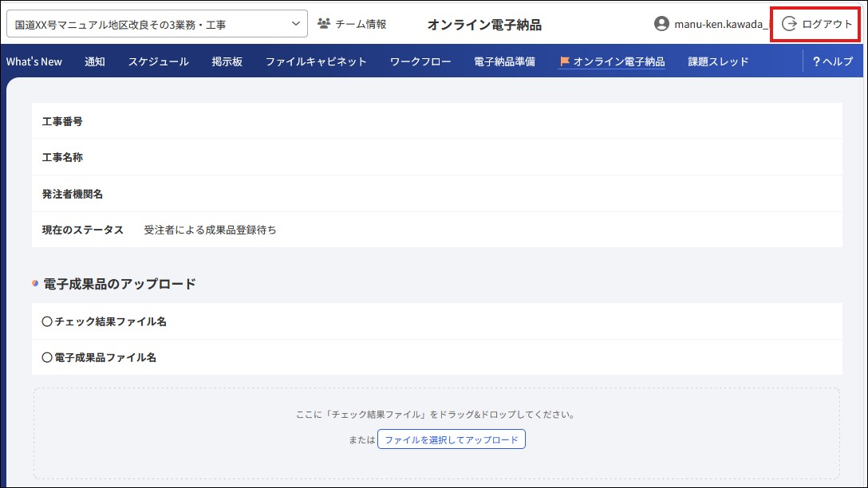Click 発注者機関名 label
Image resolution: width=868 pixels, height=488 pixels.
(73, 194)
